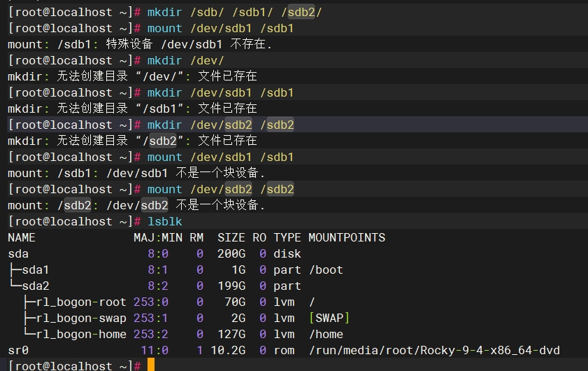Click the 11:0 device number
Screen dimensions: 588x371
pos(155,351)
